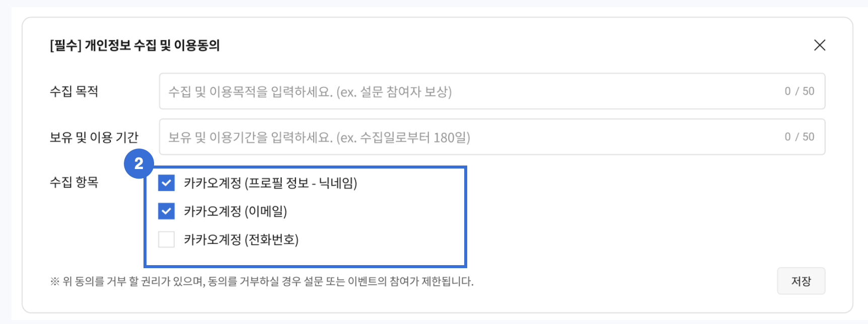Click the 보유 및 이용 기간 field label
This screenshot has height=324, width=868.
(x=94, y=137)
